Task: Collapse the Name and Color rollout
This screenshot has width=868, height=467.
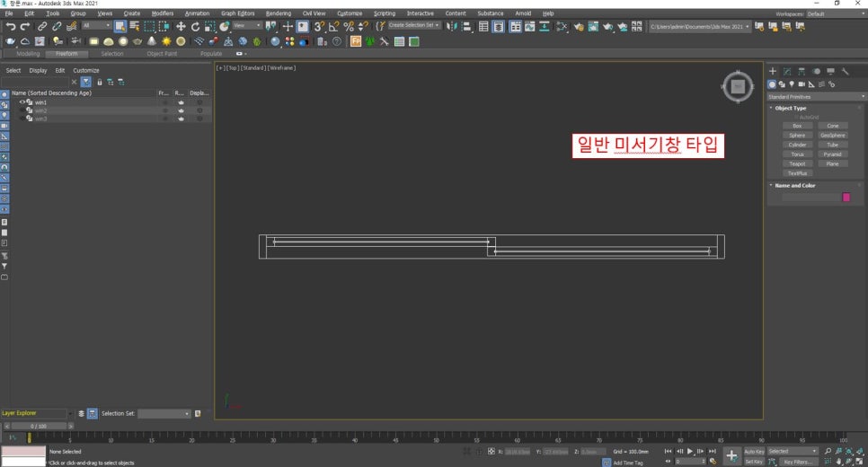Action: 795,185
